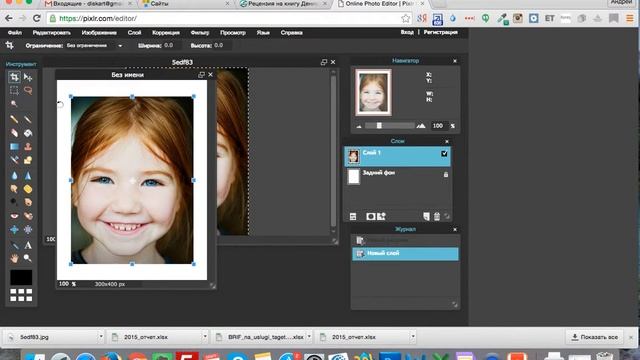Select the Crop tool in toolbox
This screenshot has width=640, height=360.
(x=14, y=77)
